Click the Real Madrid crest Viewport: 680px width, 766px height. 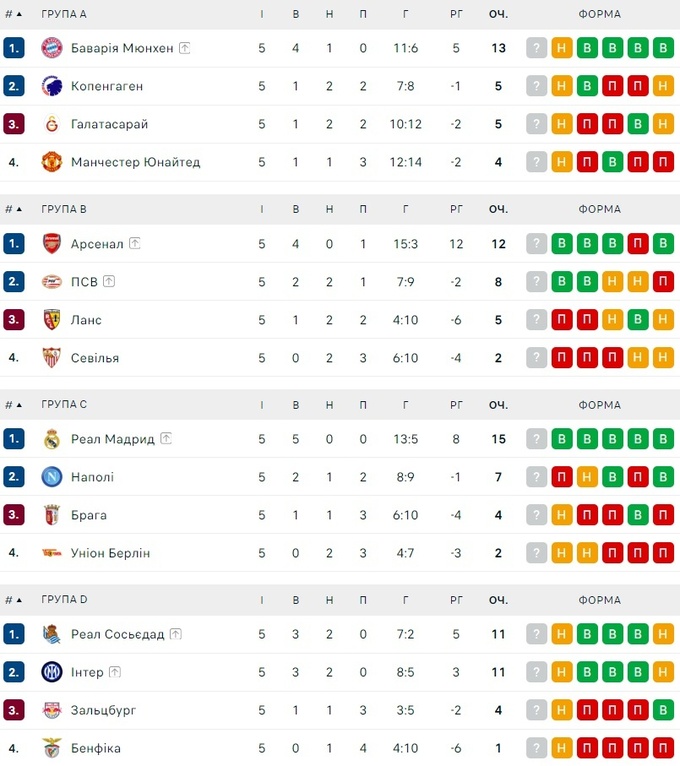[52, 439]
